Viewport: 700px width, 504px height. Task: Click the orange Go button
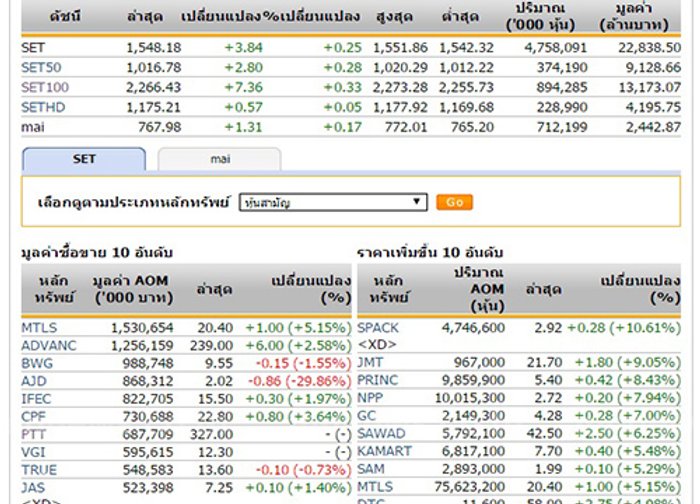click(454, 202)
